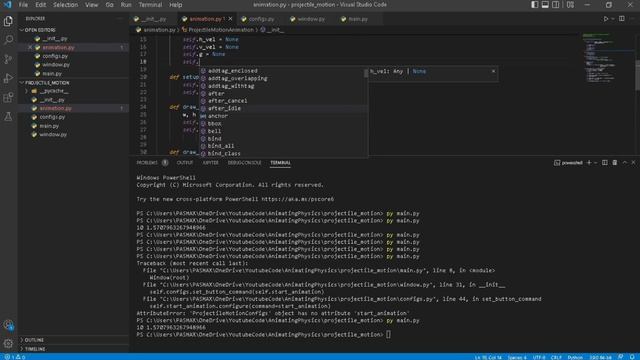Screen dimensions: 640x360
Task: Click the VS Code logo in the title bar
Action: 7,5
